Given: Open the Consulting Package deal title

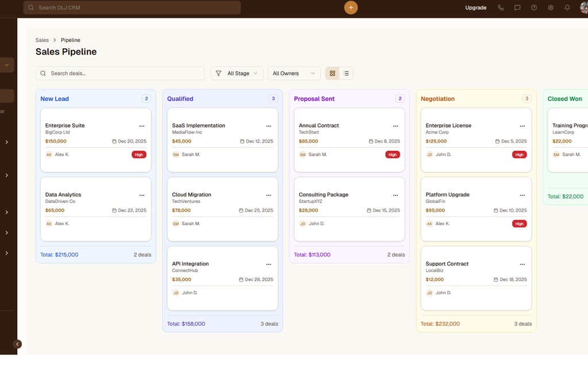Looking at the screenshot, I should [323, 194].
